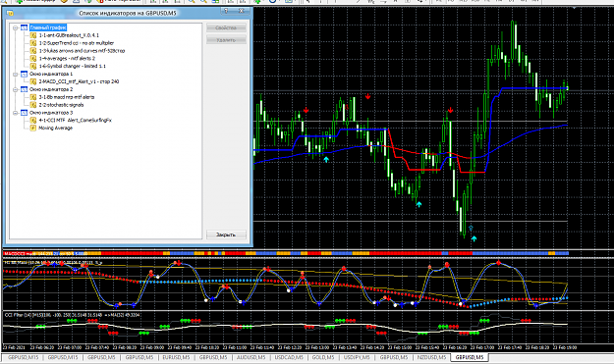Click the indicator icon of 2-2-stochastic signals
The image size is (614, 364).
point(33,105)
